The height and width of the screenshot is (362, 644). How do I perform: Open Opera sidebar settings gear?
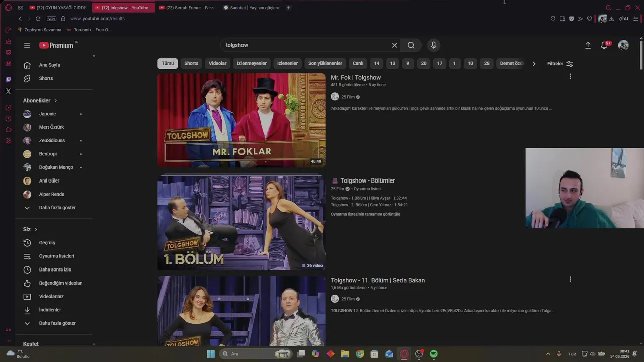coord(8,141)
